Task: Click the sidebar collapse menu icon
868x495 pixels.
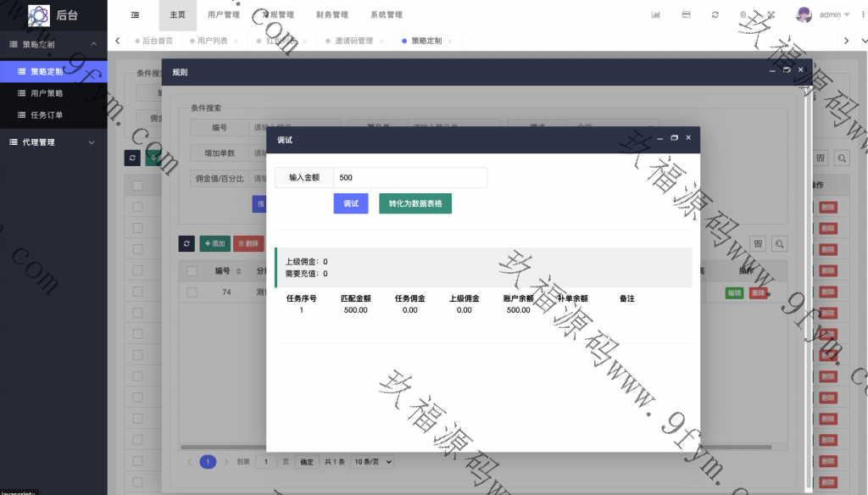Action: pos(136,14)
